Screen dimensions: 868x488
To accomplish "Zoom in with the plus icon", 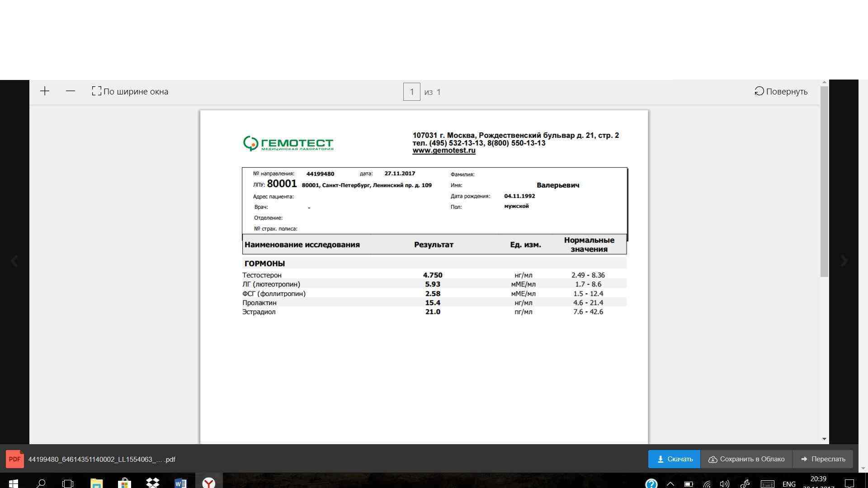I will [44, 91].
